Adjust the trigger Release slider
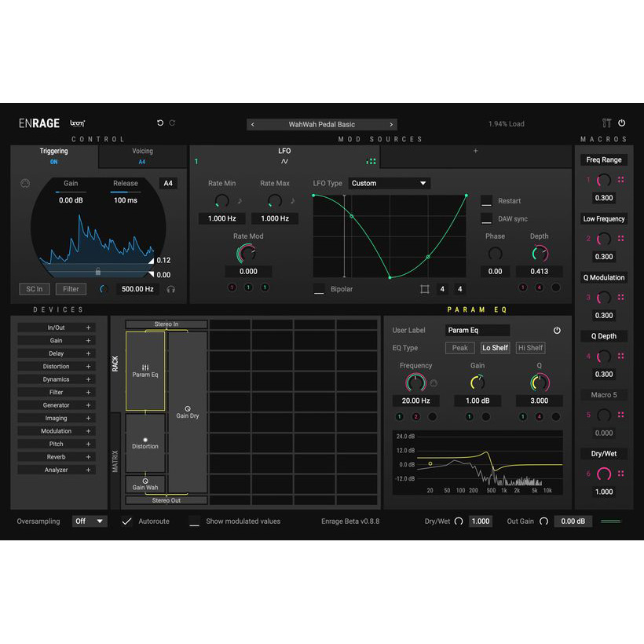The image size is (644, 644). [126, 192]
